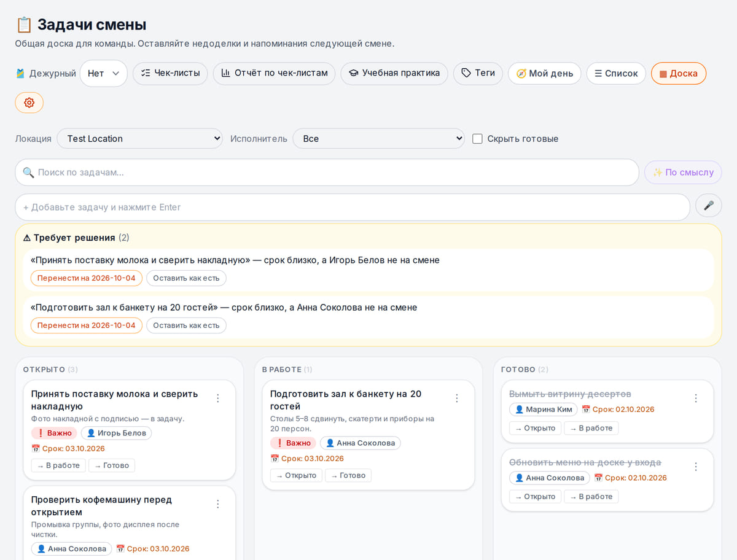Open three-dot menu on coffee machine task
Image resolution: width=737 pixels, height=560 pixels.
click(217, 504)
